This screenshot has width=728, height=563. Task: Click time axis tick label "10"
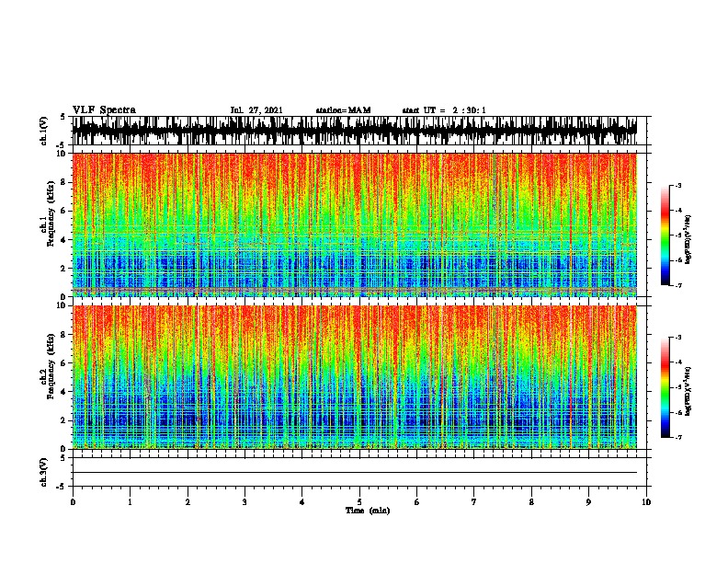coord(646,502)
